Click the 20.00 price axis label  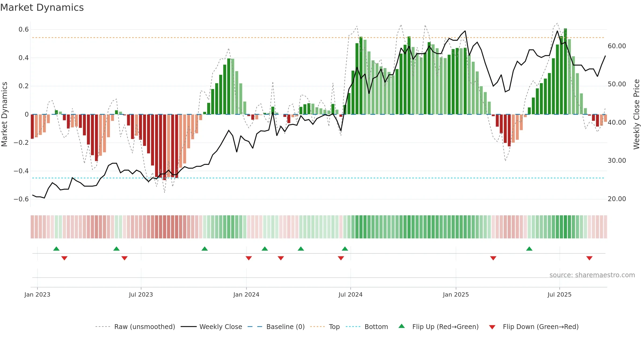tap(617, 199)
